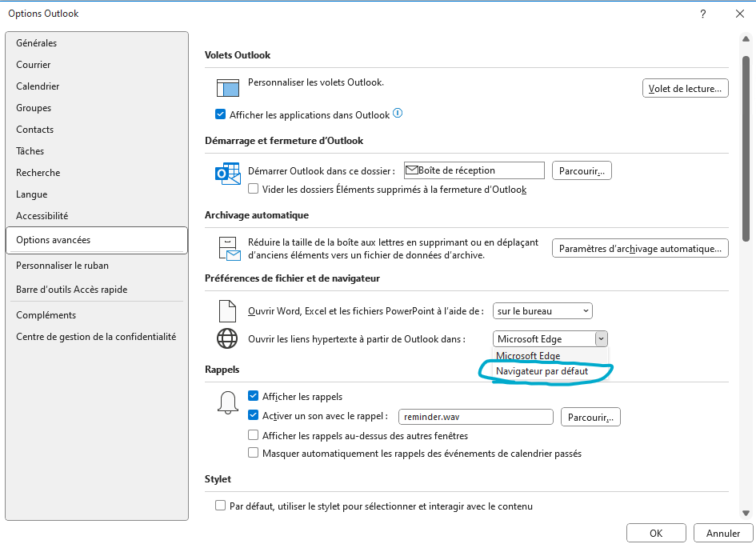
Task: Click the Volet de lecture button
Action: (685, 89)
